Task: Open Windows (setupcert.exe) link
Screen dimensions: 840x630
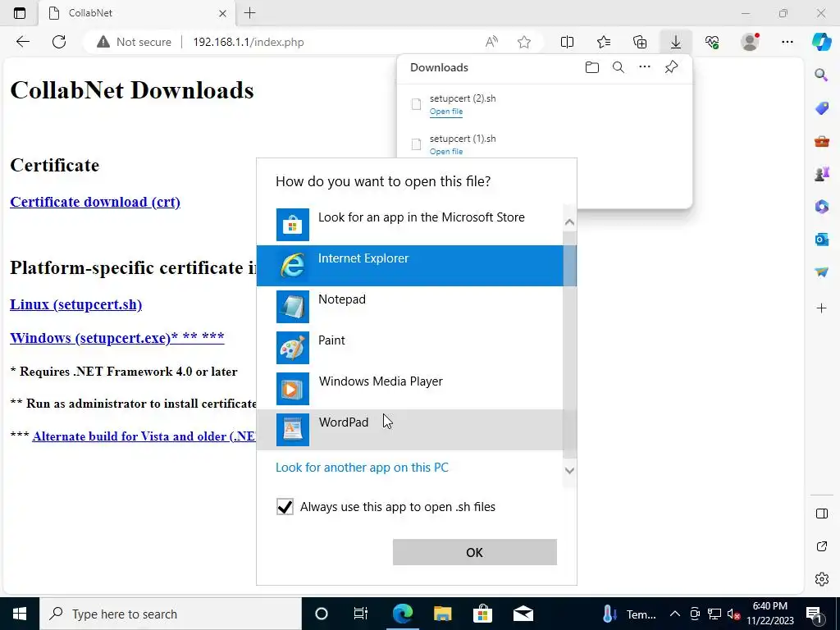Action: pyautogui.click(x=116, y=338)
